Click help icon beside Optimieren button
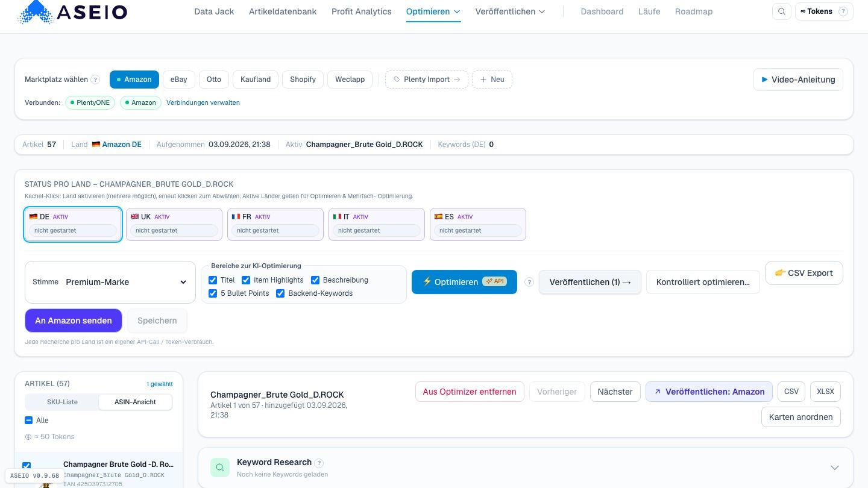The image size is (868, 488). (x=529, y=282)
